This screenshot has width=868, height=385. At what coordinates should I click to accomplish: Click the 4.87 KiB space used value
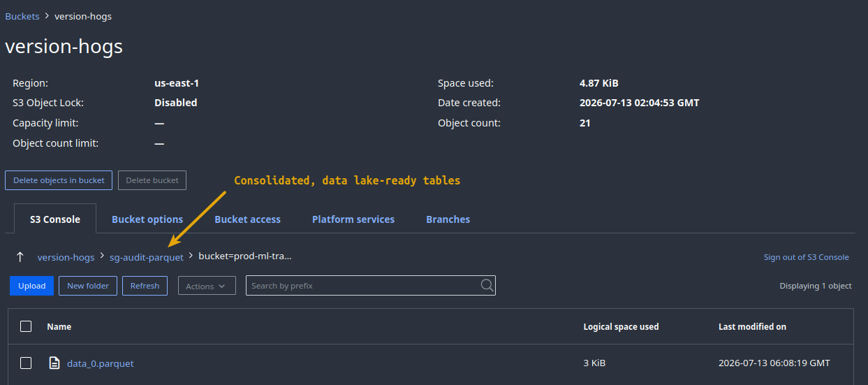[x=599, y=83]
